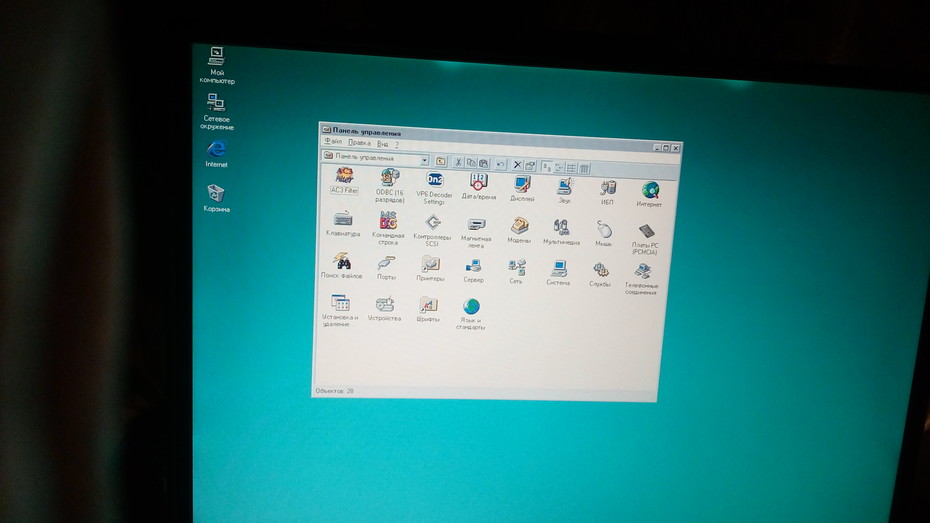The width and height of the screenshot is (930, 523).
Task: Open the Правка menu
Action: coord(359,142)
